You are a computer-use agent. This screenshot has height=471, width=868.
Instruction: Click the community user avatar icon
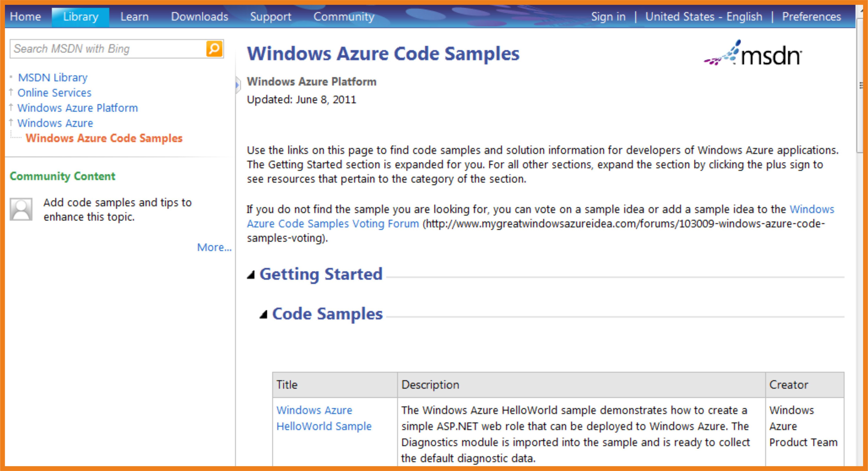[21, 209]
